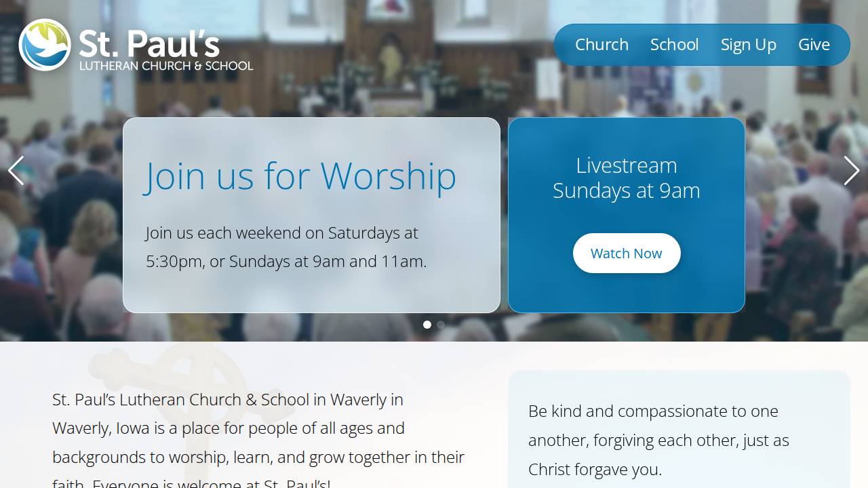The height and width of the screenshot is (488, 868).
Task: Advance the slideshow with the right chevron
Action: coord(852,170)
